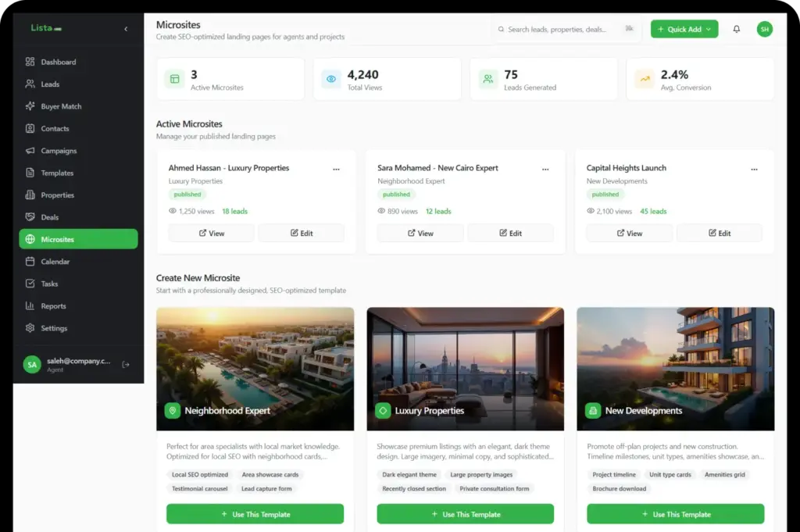Collapse the sidebar with the chevron arrow
This screenshot has height=532, width=800.
pyautogui.click(x=126, y=29)
